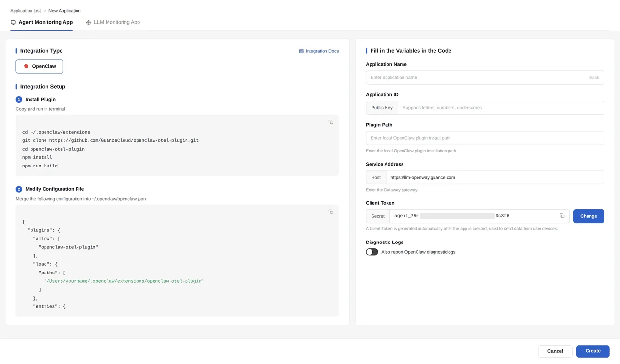Go back to Application List breadcrumb
620x364 pixels.
25,11
